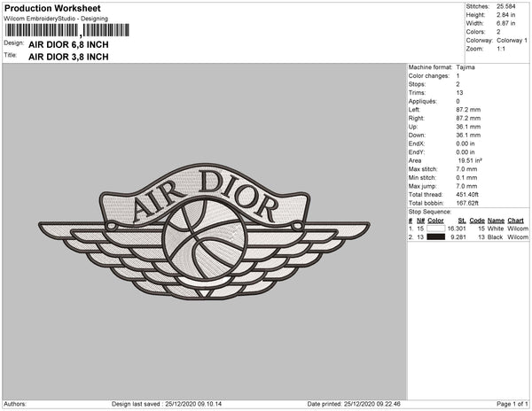Image resolution: width=532 pixels, height=411 pixels.
Task: Click the Color column header
Action: pos(435,221)
